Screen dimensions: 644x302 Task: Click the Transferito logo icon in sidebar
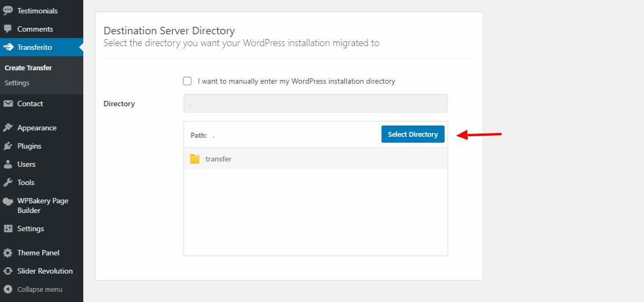(8, 47)
